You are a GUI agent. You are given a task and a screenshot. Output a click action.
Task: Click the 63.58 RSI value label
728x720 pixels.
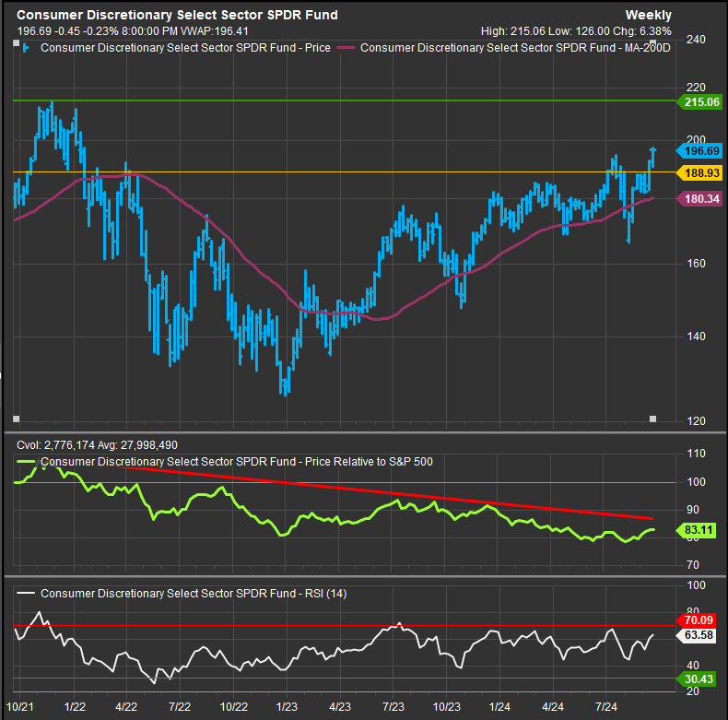pyautogui.click(x=697, y=635)
